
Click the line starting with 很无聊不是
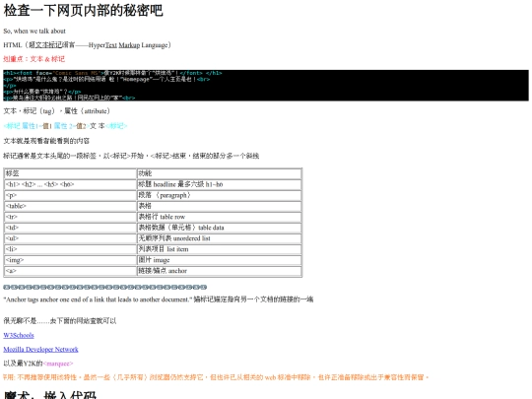[60, 320]
